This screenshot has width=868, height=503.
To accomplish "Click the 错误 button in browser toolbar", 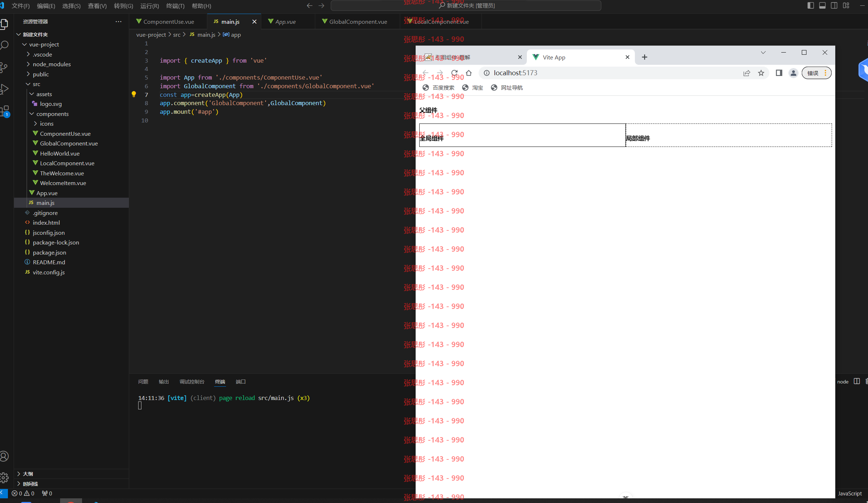I will click(816, 73).
